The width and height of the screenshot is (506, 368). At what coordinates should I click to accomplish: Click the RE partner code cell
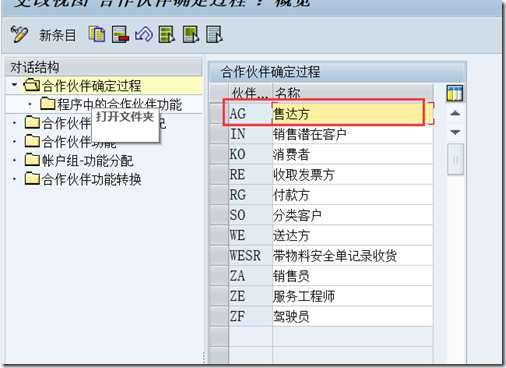pos(250,175)
